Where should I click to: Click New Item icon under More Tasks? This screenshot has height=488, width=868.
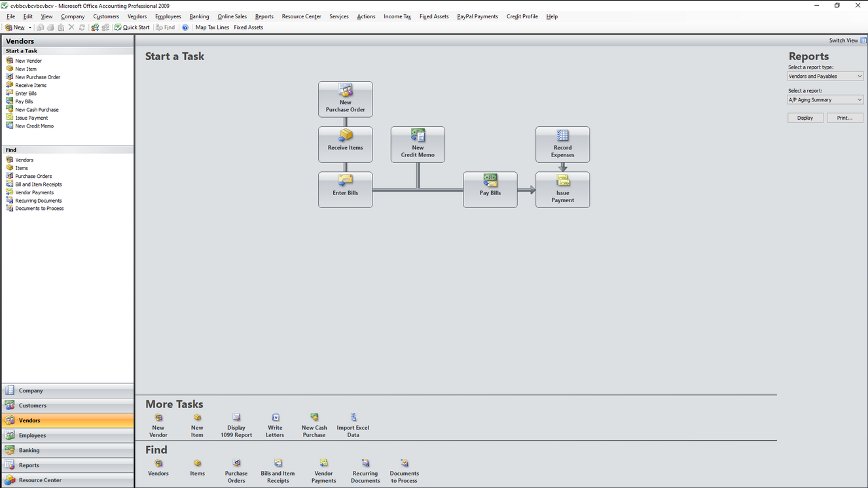pyautogui.click(x=197, y=417)
